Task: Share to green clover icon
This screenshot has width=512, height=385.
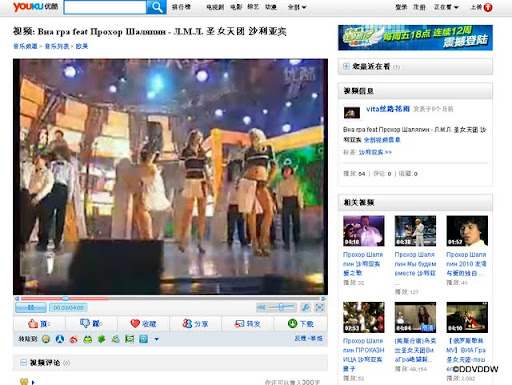Action: pos(101,339)
